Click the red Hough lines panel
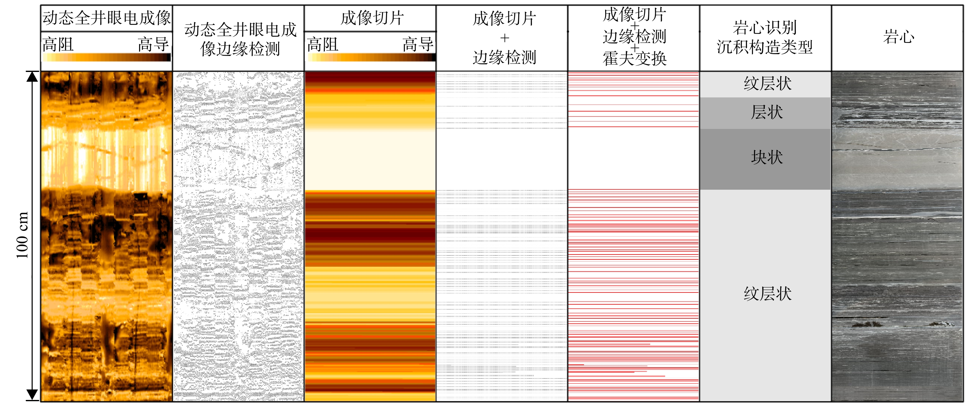Screen dimensions: 980x404 tap(633, 236)
